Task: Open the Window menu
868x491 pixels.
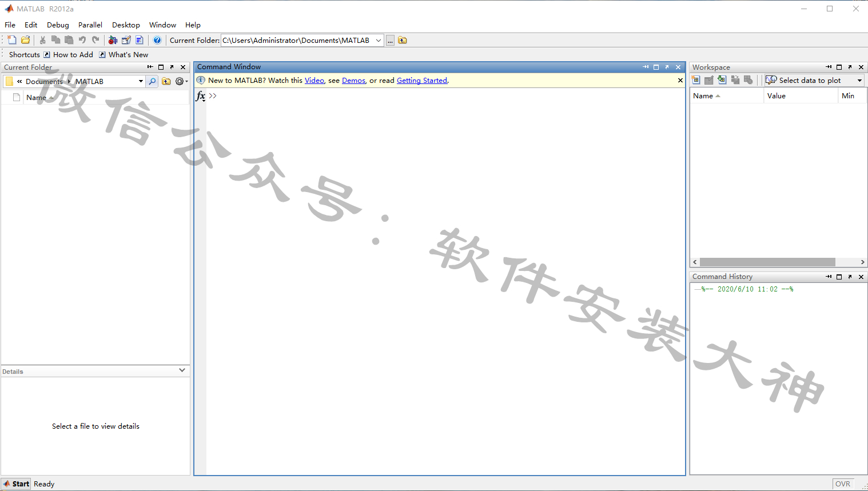Action: (162, 25)
